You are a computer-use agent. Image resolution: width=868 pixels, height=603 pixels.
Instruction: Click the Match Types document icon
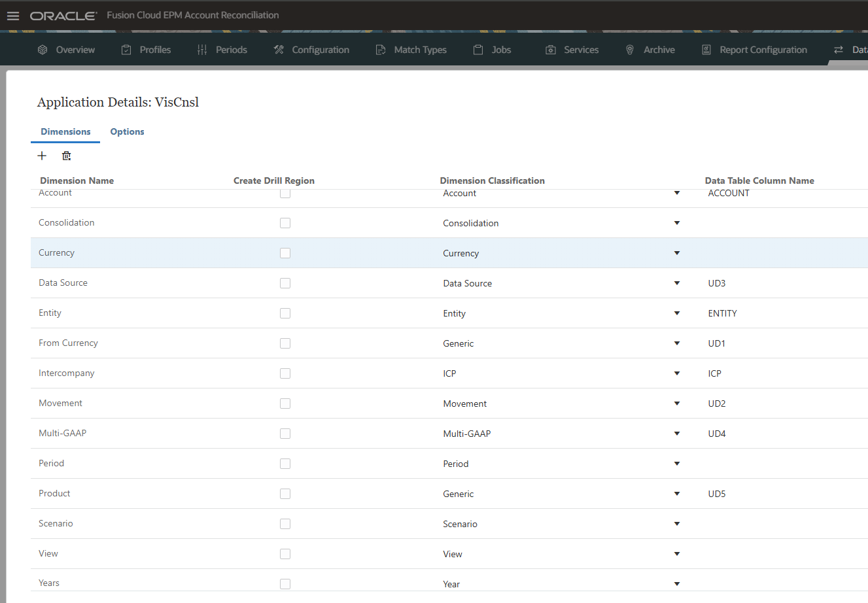(x=381, y=50)
